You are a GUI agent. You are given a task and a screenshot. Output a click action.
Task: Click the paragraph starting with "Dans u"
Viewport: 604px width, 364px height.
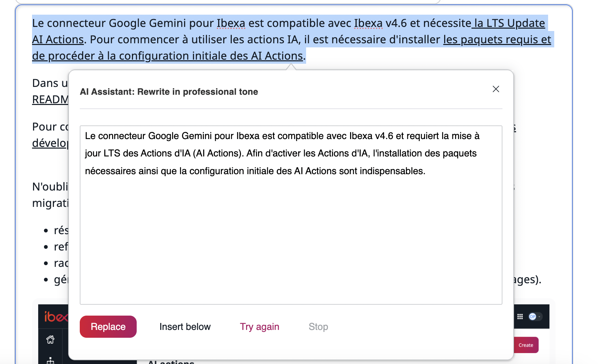50,83
